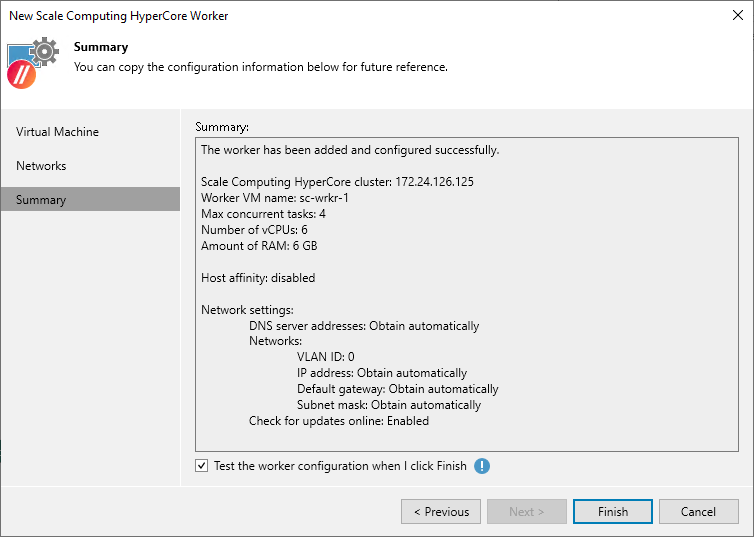Click the bold Summary heading in header
The image size is (754, 537).
click(101, 47)
